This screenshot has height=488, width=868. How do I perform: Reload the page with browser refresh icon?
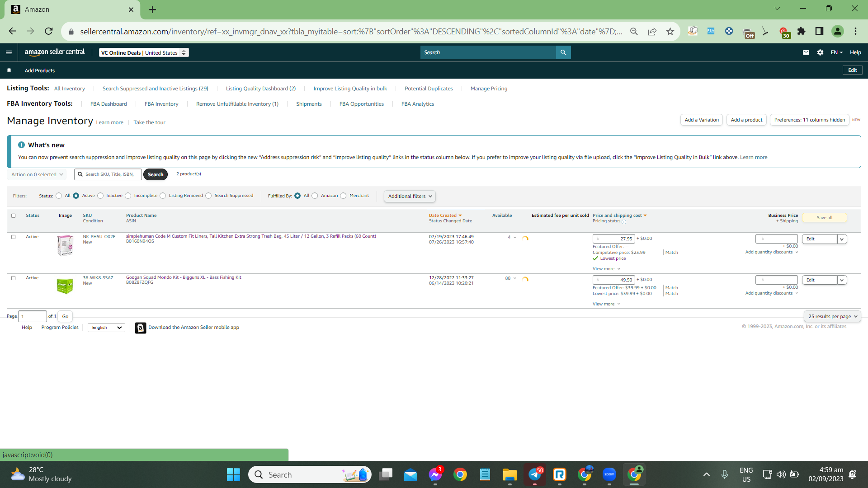click(x=49, y=31)
